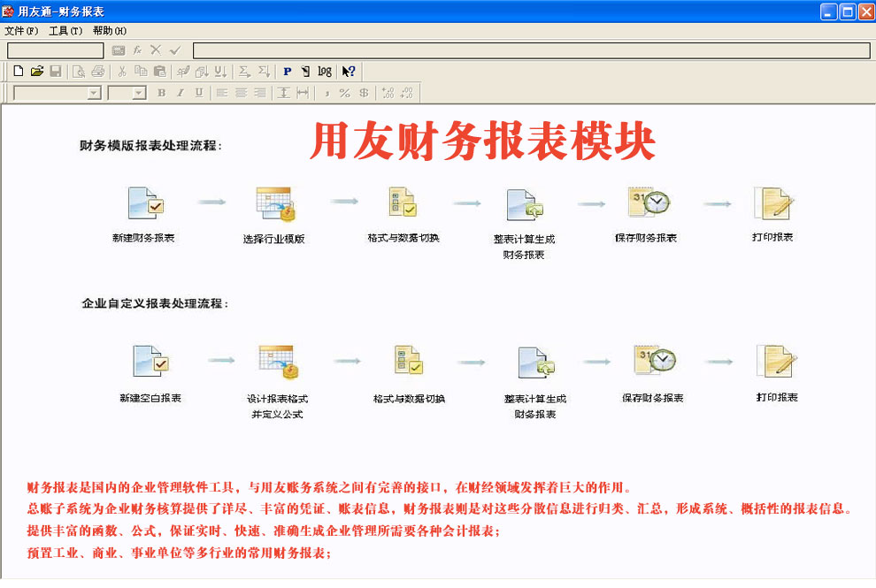876x588 pixels.
Task: Click the increase decimal places icon
Action: pos(388,93)
